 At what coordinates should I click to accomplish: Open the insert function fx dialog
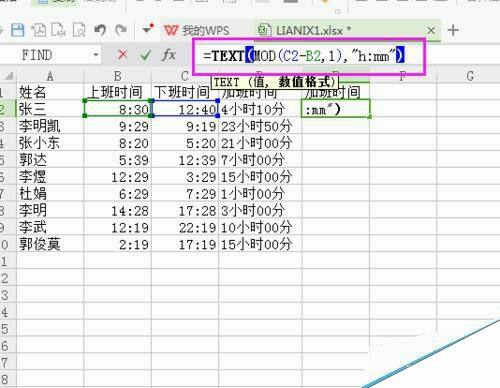point(168,55)
